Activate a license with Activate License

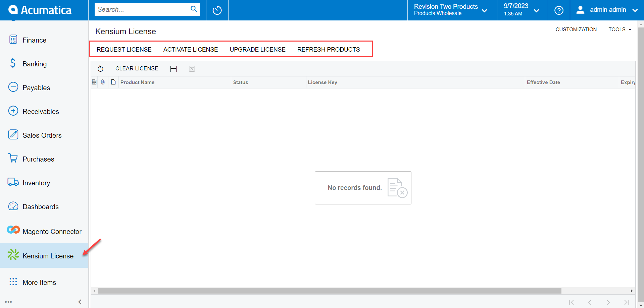190,49
